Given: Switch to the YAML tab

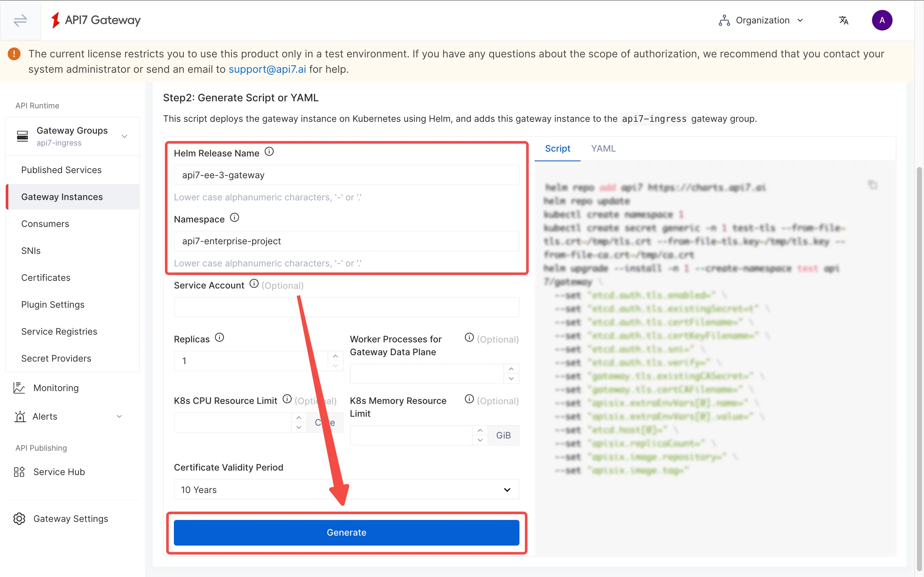Looking at the screenshot, I should tap(603, 148).
